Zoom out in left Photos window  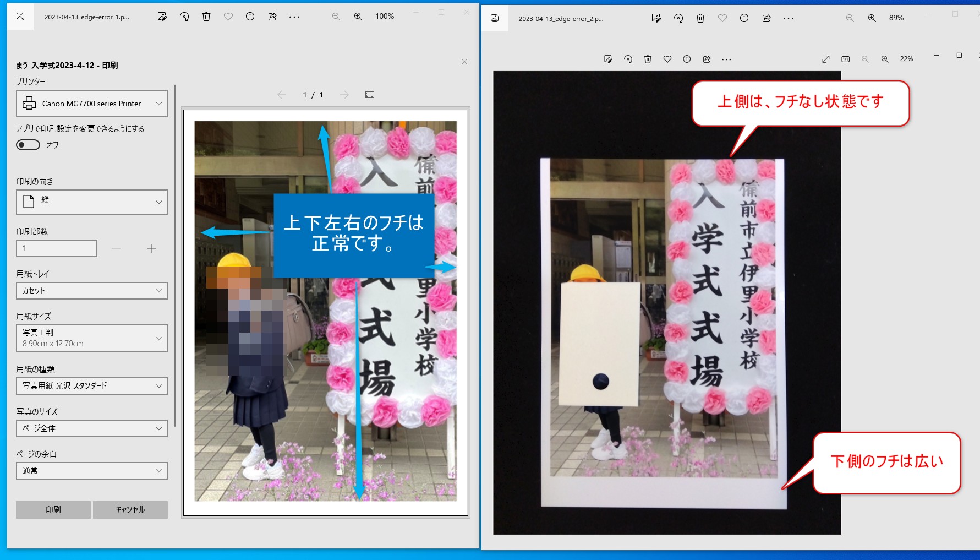[336, 17]
